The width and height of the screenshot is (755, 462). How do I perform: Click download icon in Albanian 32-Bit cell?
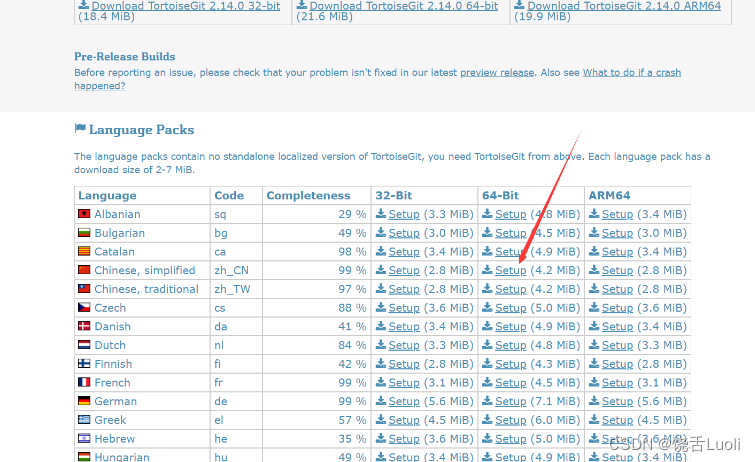pos(381,213)
